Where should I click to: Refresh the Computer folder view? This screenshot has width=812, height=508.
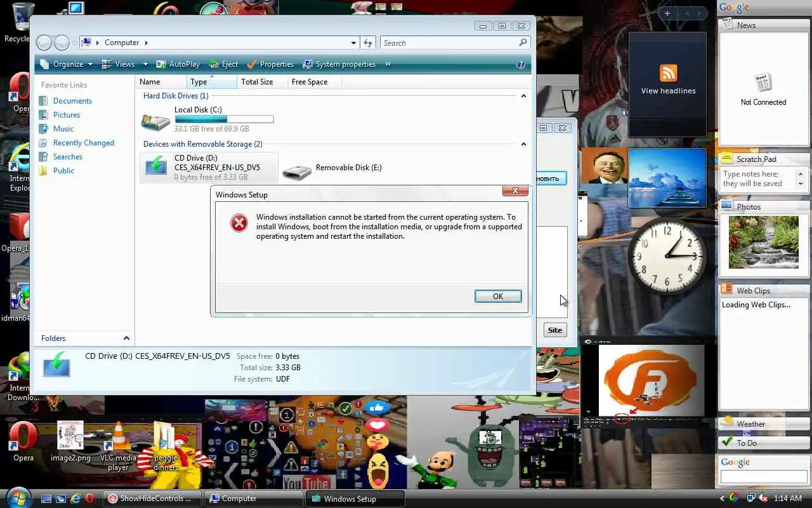click(368, 43)
